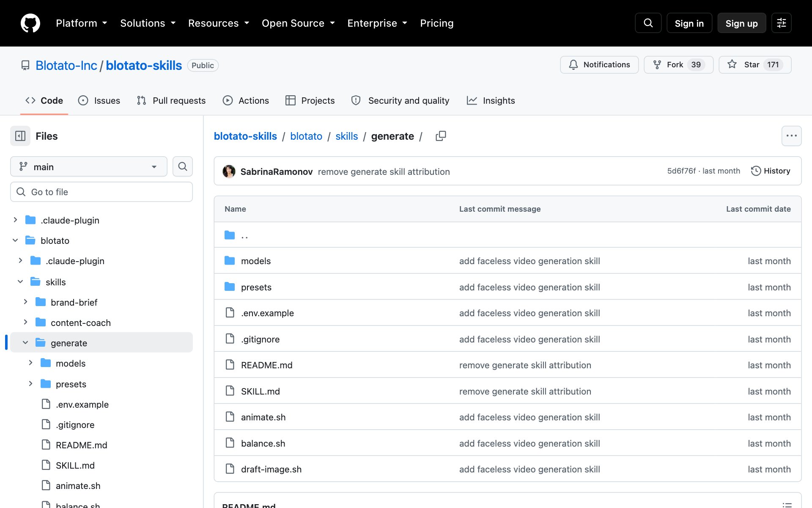Collapse the file tree side panel
Image resolution: width=812 pixels, height=508 pixels.
click(x=20, y=136)
